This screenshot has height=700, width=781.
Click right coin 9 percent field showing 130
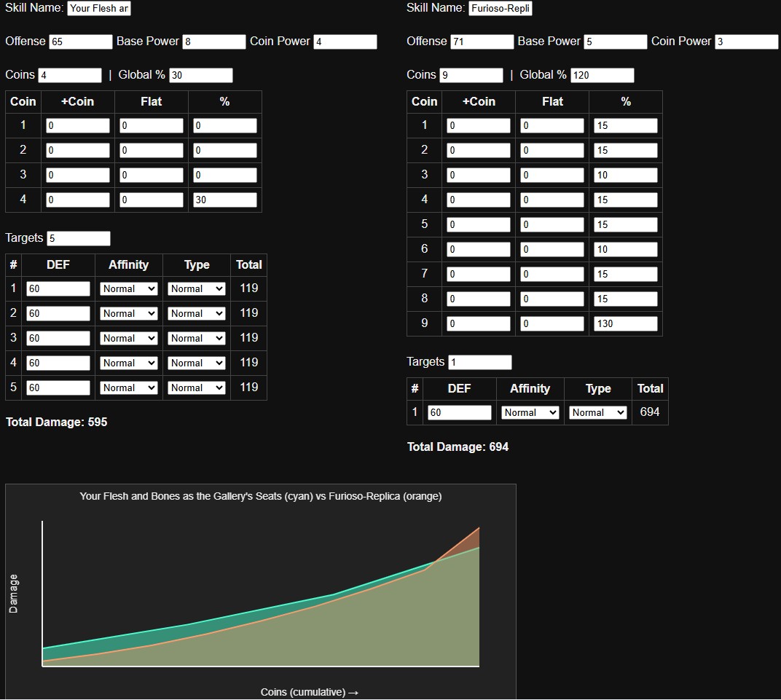tap(626, 323)
